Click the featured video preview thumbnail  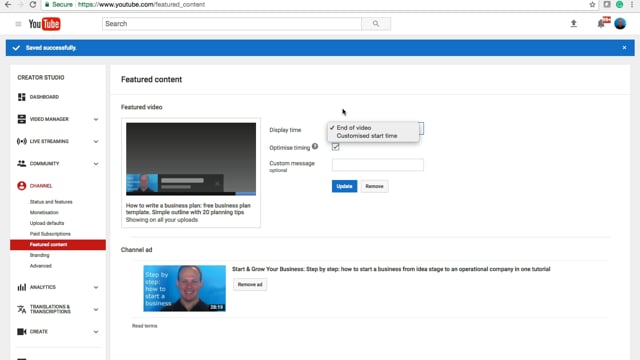pyautogui.click(x=191, y=159)
